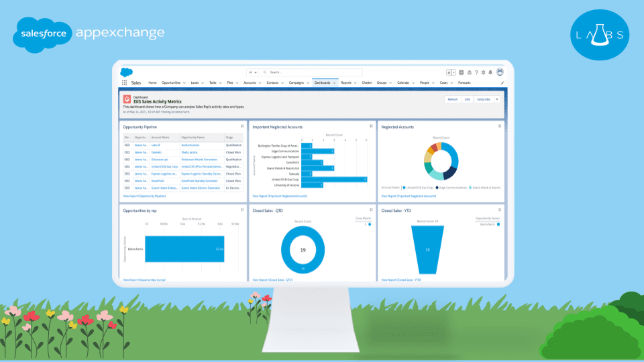The image size is (644, 362).
Task: Open the search scope 'All' dropdown
Action: point(253,72)
